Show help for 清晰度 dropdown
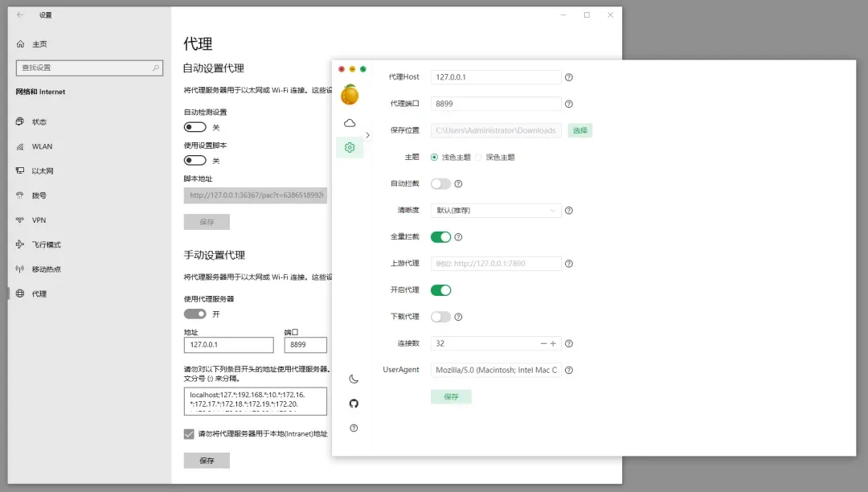 [x=568, y=211]
